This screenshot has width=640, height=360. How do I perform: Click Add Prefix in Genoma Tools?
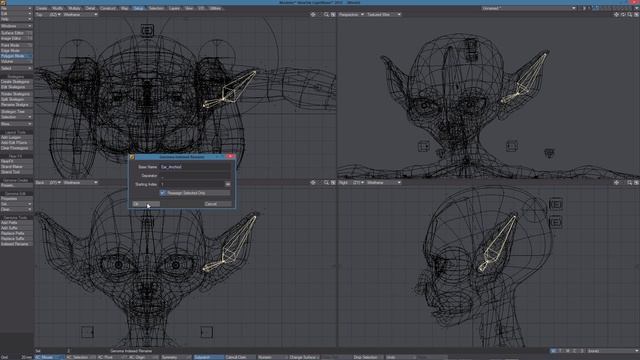[x=16, y=223]
